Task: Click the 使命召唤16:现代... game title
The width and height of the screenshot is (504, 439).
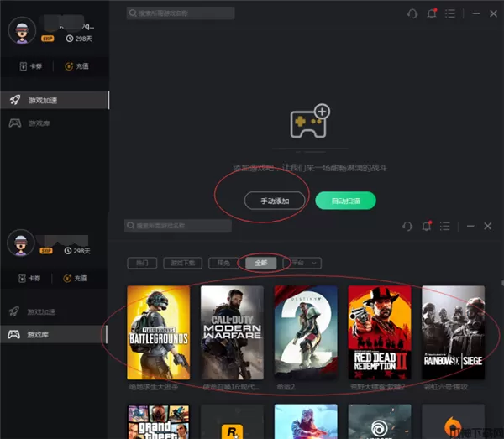Action: click(231, 387)
